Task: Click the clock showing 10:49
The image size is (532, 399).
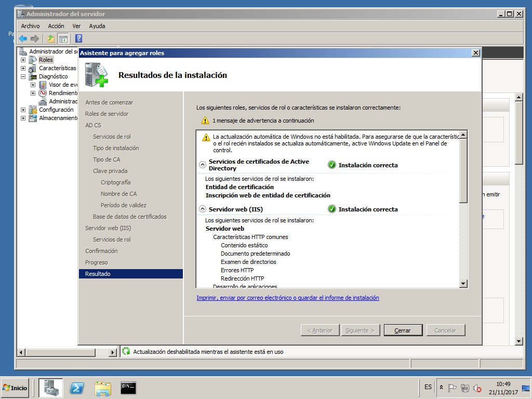Action: pos(503,384)
